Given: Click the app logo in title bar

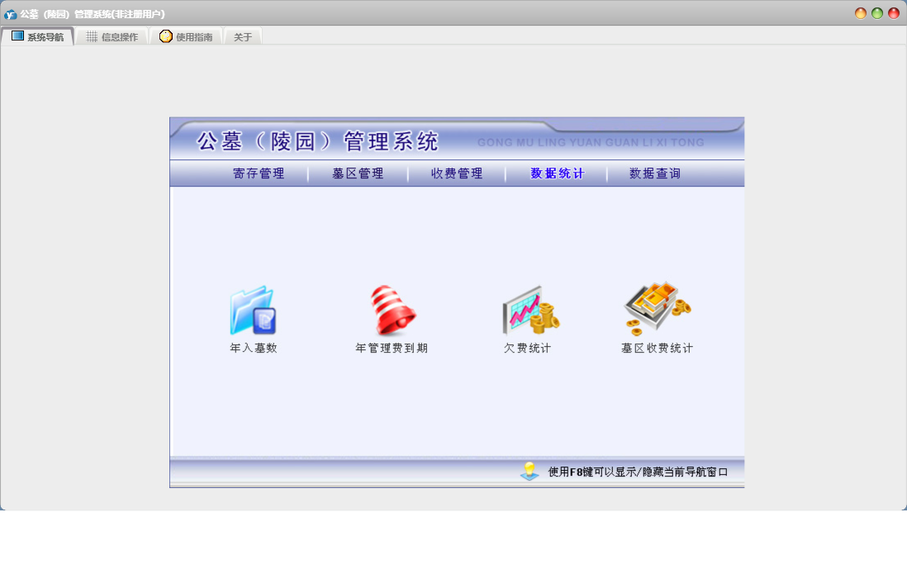Looking at the screenshot, I should pyautogui.click(x=11, y=14).
